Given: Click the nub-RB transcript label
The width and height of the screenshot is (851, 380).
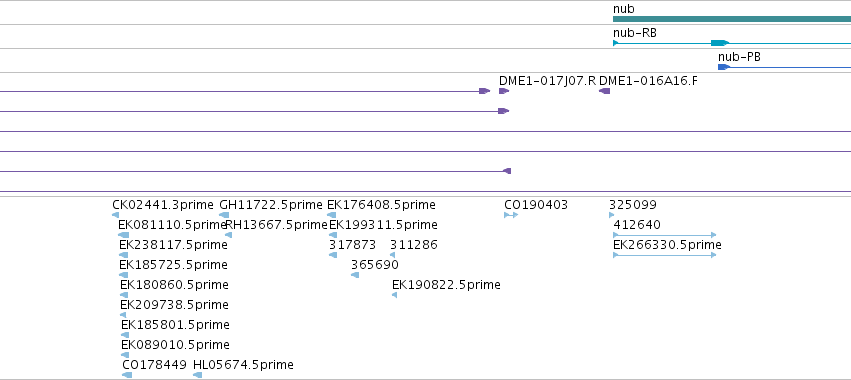Looking at the screenshot, I should [635, 33].
